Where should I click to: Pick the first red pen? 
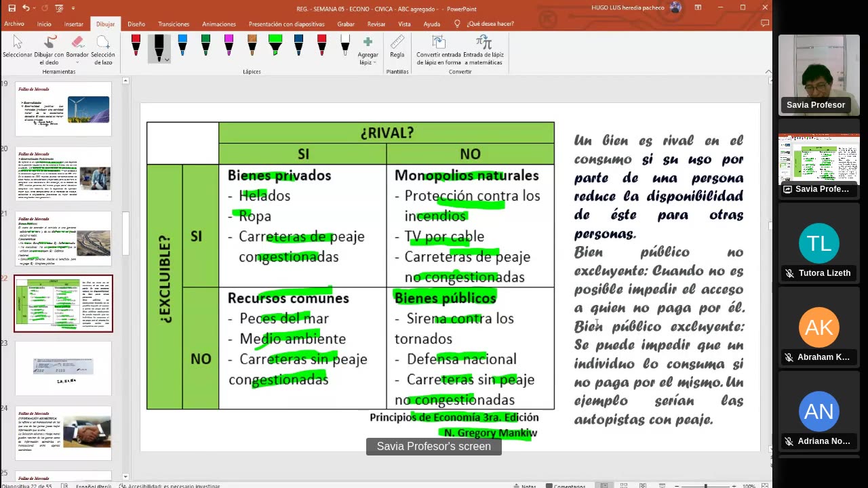tap(136, 45)
